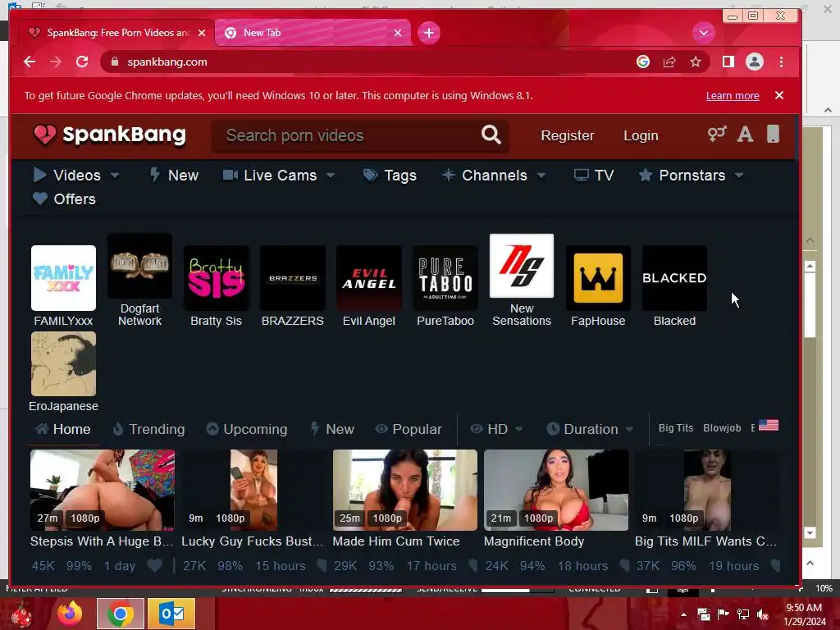This screenshot has width=840, height=630.
Task: Launch Firefox from the taskbar
Action: [x=70, y=614]
